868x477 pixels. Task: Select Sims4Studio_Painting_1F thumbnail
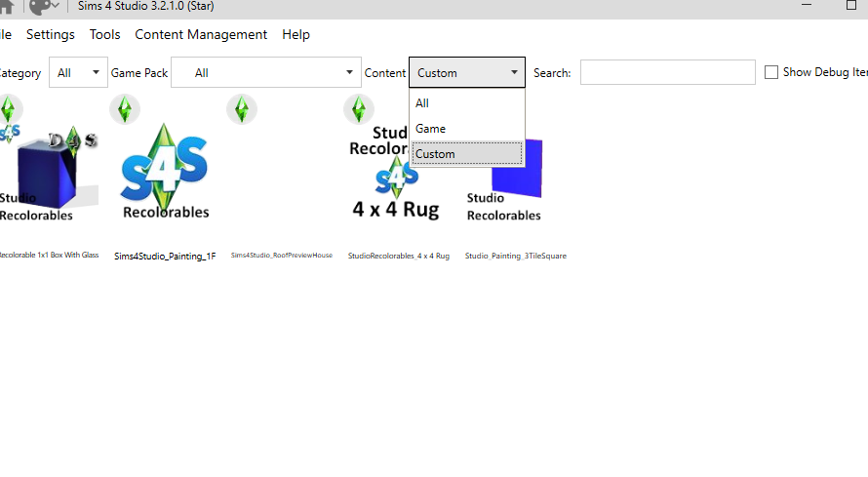(165, 172)
